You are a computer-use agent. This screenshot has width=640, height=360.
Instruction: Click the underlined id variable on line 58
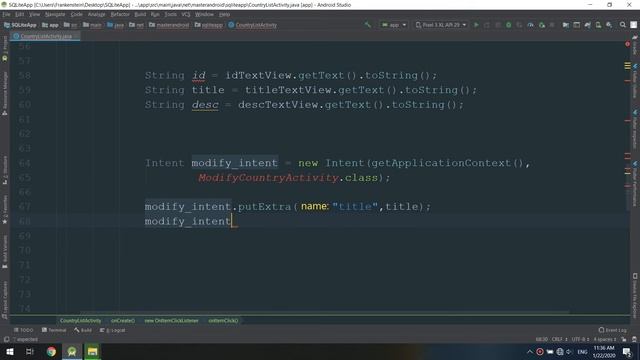tap(199, 76)
